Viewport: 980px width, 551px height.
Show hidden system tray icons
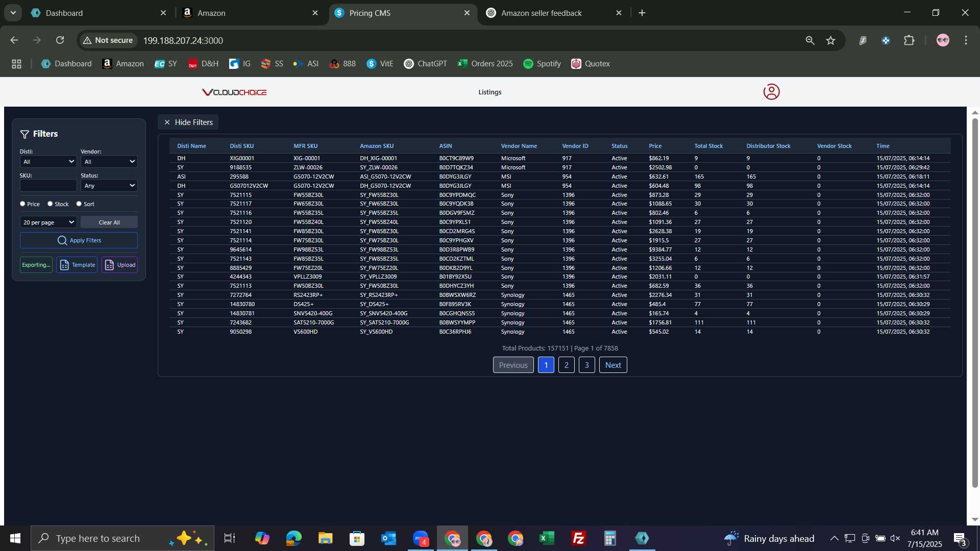pyautogui.click(x=834, y=538)
